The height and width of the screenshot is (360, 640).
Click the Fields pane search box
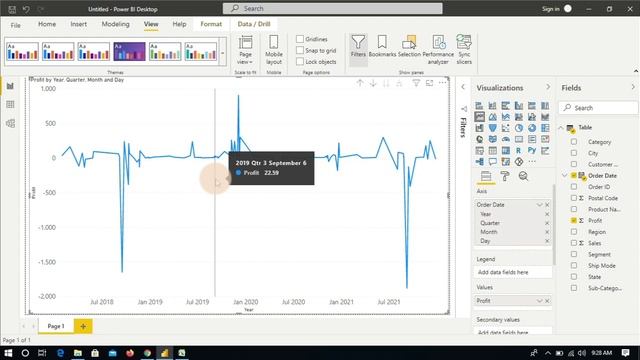pos(598,108)
